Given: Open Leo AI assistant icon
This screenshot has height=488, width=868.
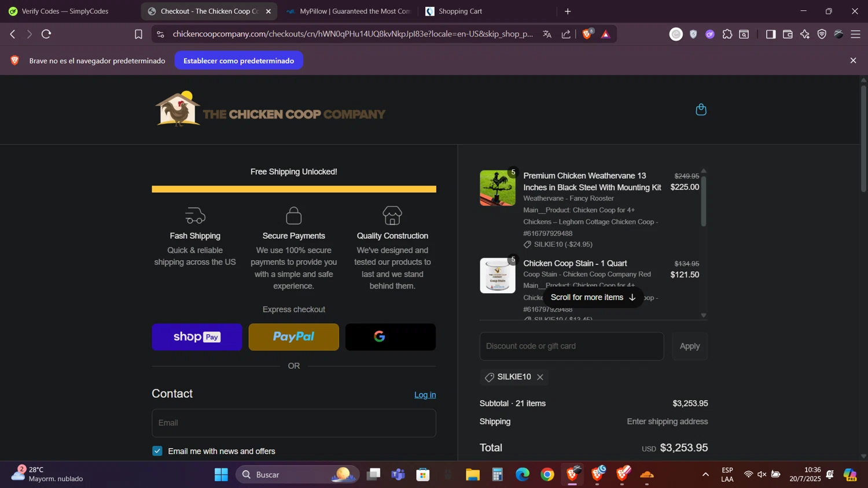Looking at the screenshot, I should (x=805, y=34).
